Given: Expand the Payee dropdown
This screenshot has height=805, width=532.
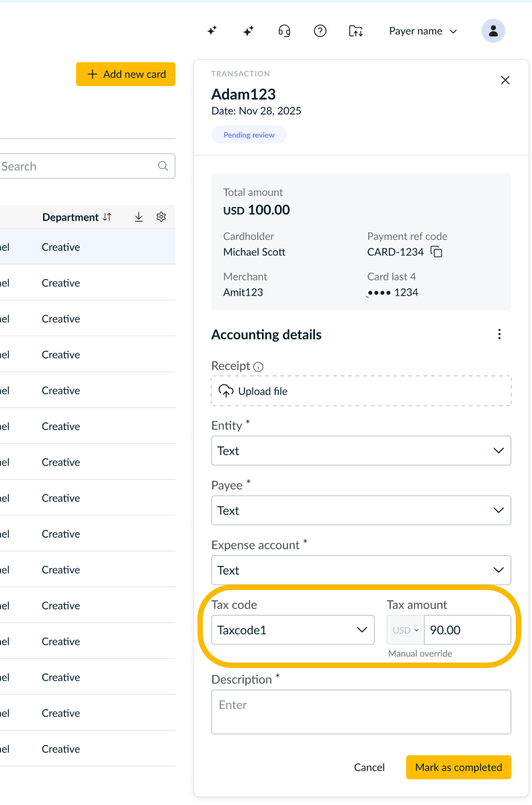Looking at the screenshot, I should [x=361, y=510].
